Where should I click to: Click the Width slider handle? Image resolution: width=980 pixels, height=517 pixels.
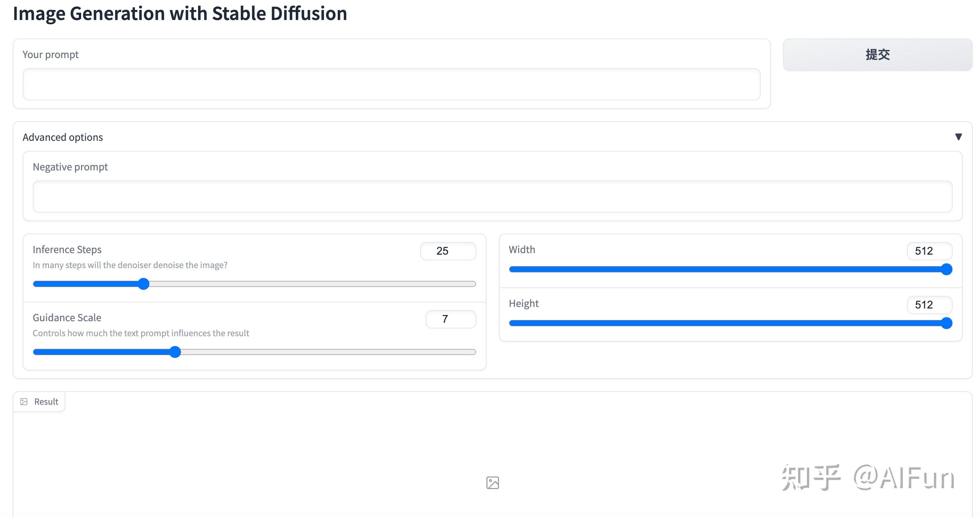click(947, 269)
